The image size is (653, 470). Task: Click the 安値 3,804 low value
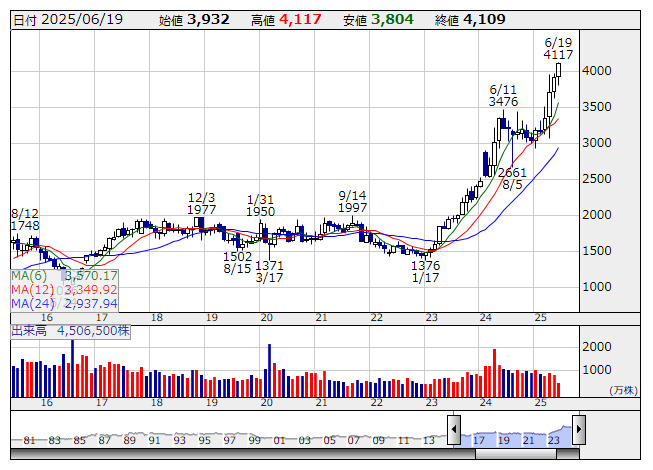pos(378,20)
